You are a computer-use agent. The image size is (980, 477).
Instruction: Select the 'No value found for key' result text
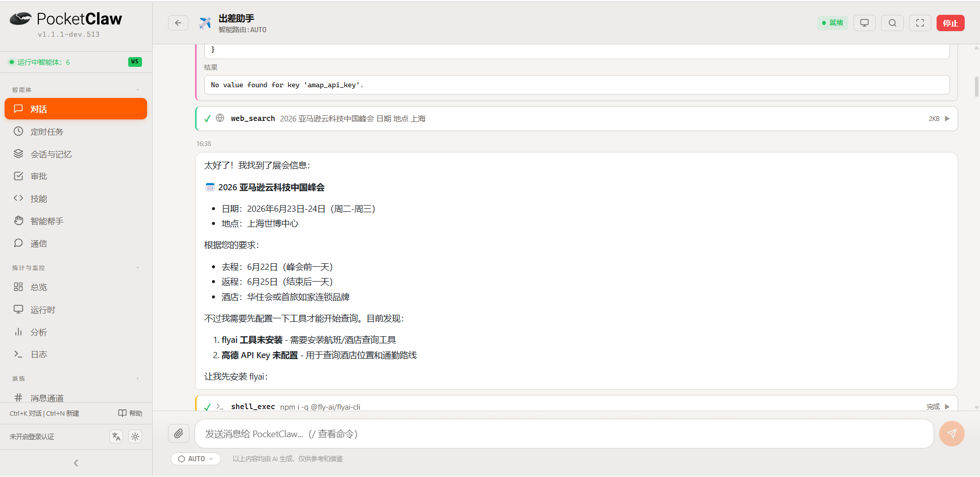[287, 85]
